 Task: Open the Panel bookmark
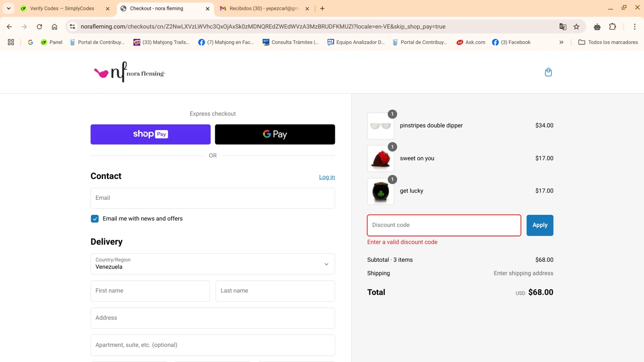coord(52,42)
